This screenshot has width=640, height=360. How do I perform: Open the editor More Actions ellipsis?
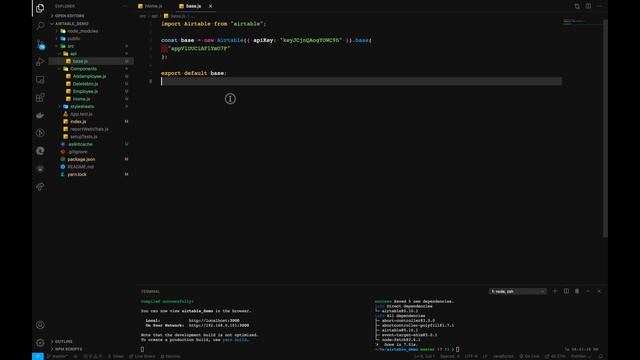coord(599,6)
